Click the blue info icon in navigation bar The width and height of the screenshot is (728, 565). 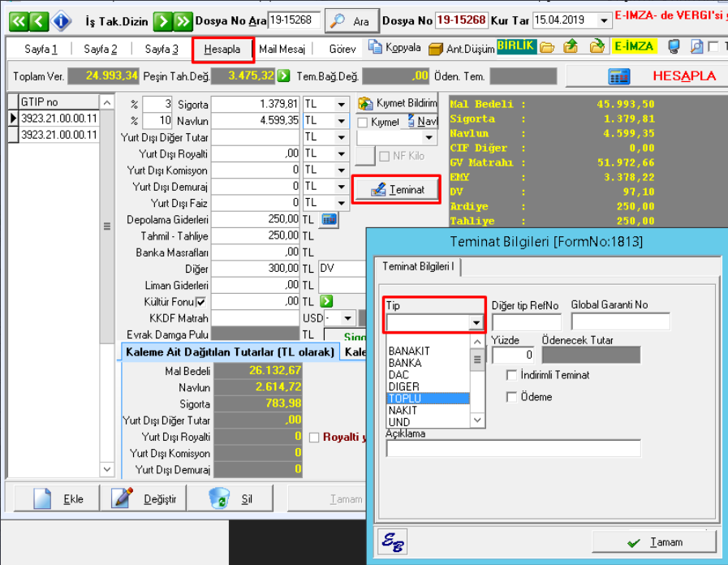click(x=62, y=20)
